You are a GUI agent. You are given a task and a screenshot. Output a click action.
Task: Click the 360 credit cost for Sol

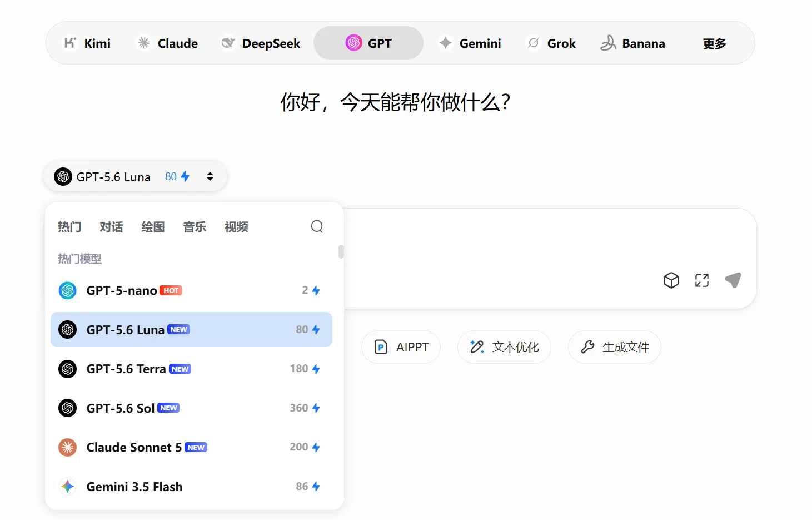point(305,408)
